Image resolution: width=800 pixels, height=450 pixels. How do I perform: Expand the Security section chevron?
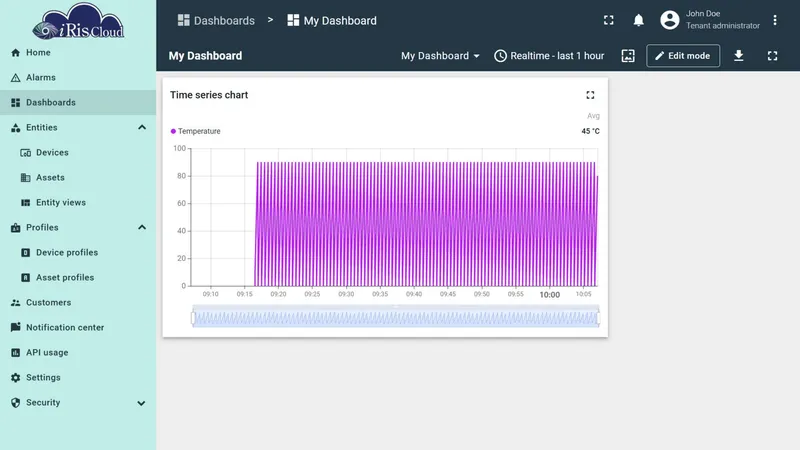point(141,403)
